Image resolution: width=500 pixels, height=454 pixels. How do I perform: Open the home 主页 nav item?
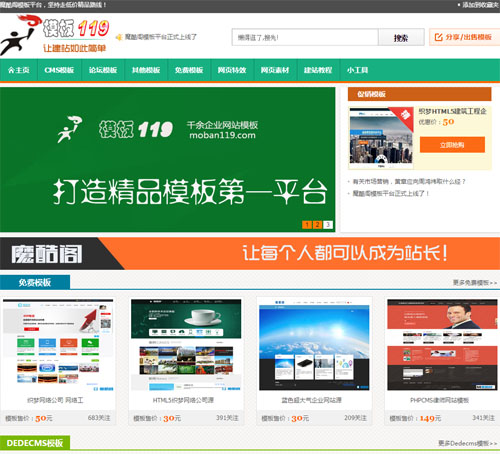coord(19,70)
